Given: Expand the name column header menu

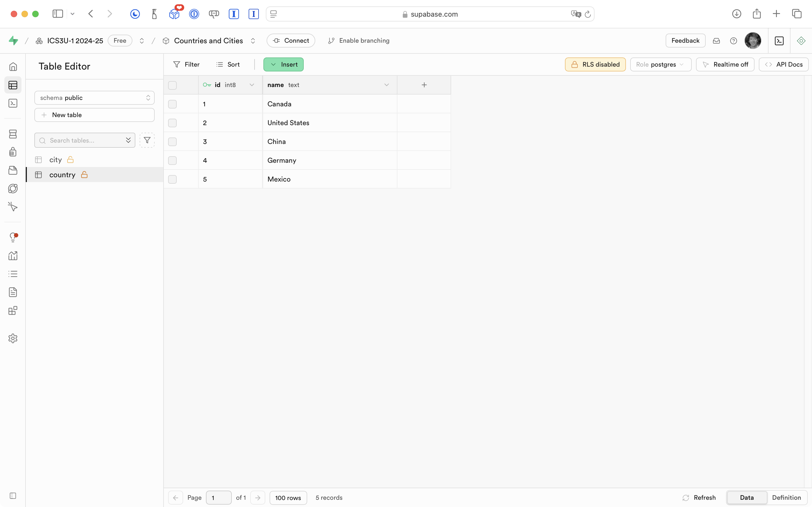Looking at the screenshot, I should click(386, 85).
